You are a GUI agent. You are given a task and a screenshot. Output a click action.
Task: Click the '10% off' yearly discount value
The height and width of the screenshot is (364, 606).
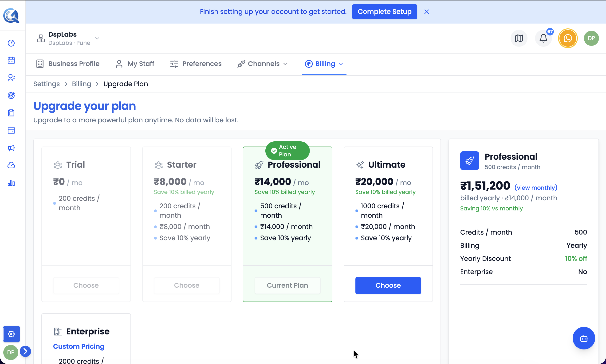(x=576, y=259)
